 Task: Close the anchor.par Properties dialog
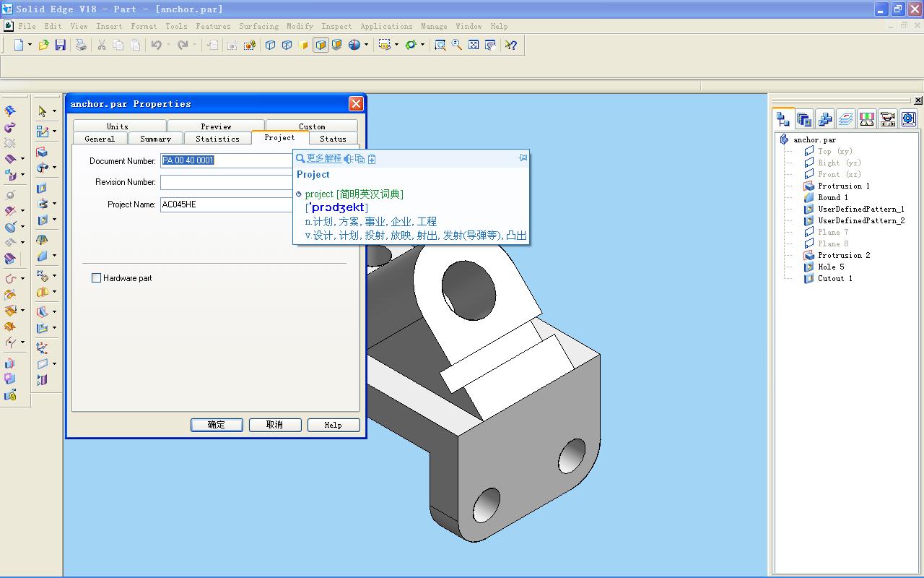point(356,103)
